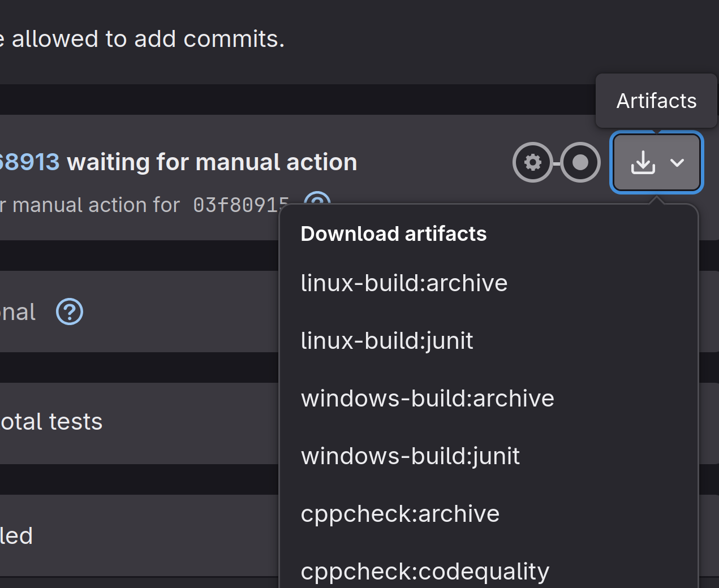The width and height of the screenshot is (719, 588).
Task: Download the linux-build:junit artifact
Action: coord(387,341)
